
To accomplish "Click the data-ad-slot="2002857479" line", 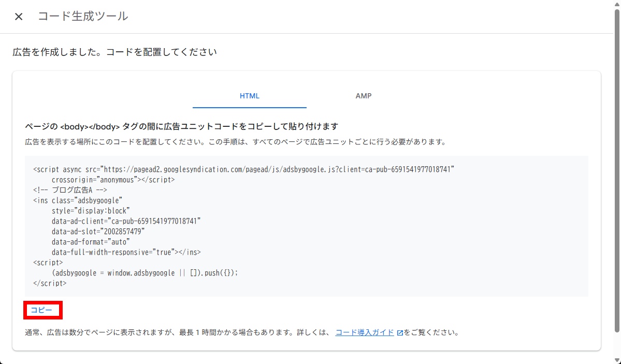I will (x=98, y=231).
